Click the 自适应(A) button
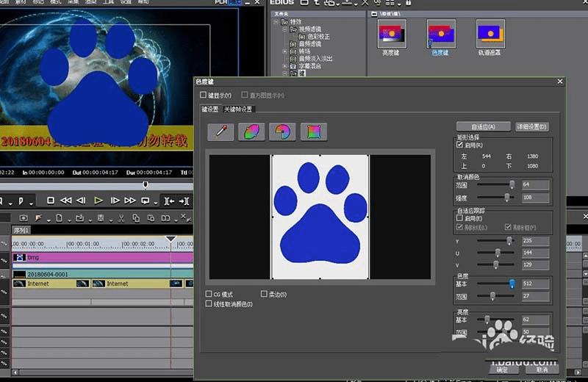 [483, 126]
